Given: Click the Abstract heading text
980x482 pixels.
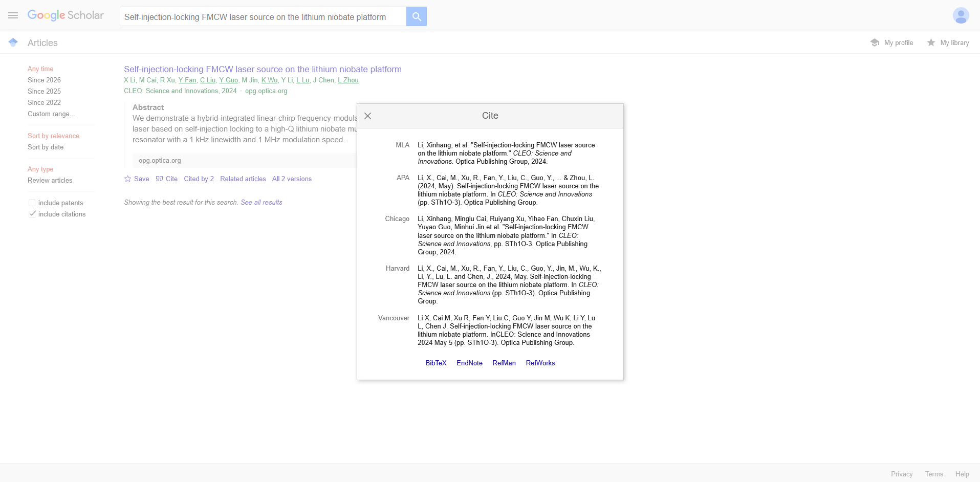Looking at the screenshot, I should 148,107.
